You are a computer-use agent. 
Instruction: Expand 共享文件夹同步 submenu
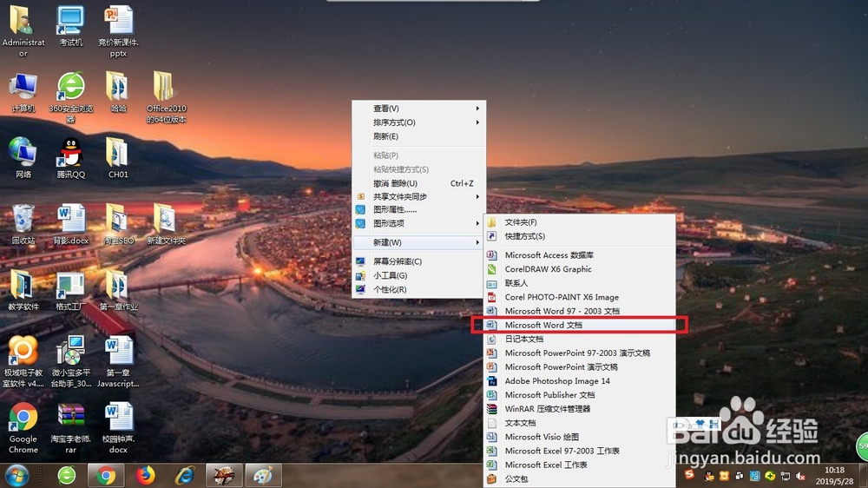pyautogui.click(x=419, y=196)
